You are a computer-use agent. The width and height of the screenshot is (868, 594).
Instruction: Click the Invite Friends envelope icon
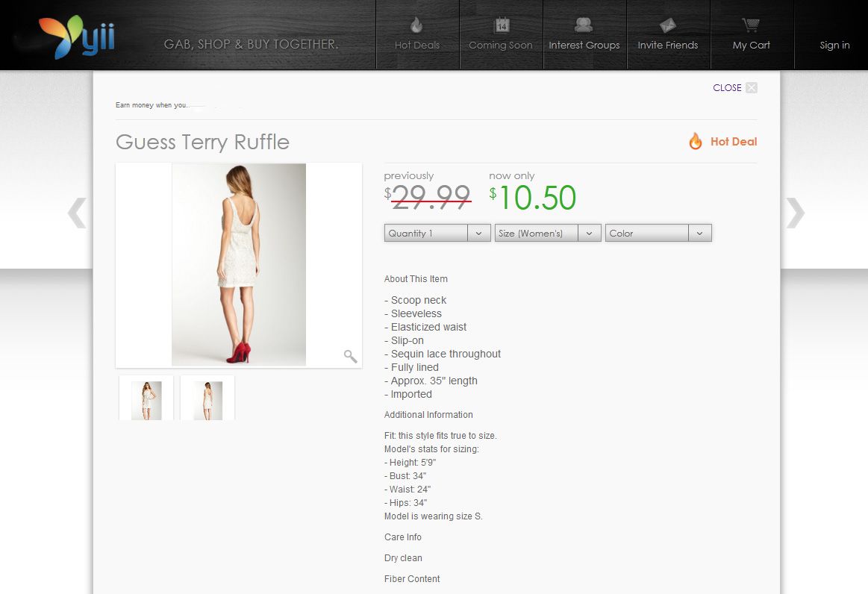[668, 25]
